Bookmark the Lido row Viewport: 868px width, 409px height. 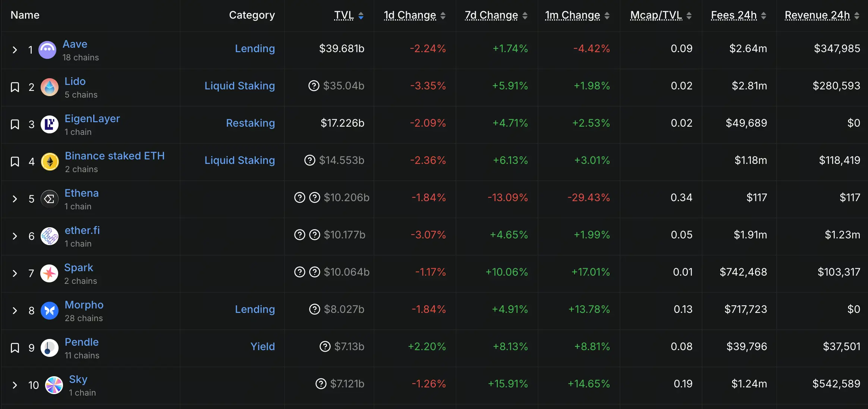point(15,87)
